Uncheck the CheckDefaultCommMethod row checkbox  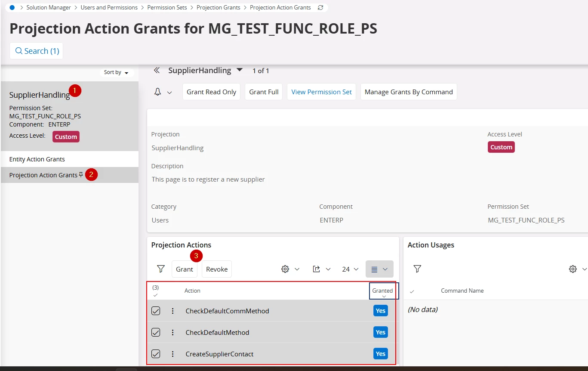click(156, 311)
